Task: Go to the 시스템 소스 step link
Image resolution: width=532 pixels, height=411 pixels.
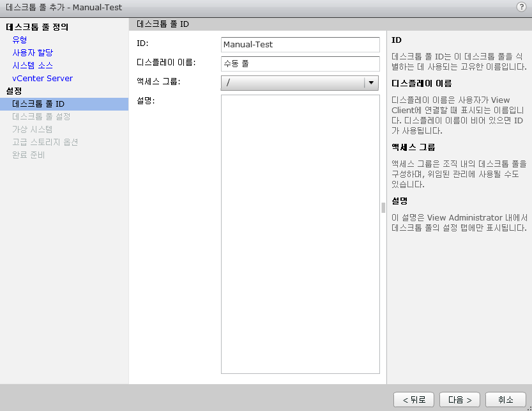Action: point(33,65)
